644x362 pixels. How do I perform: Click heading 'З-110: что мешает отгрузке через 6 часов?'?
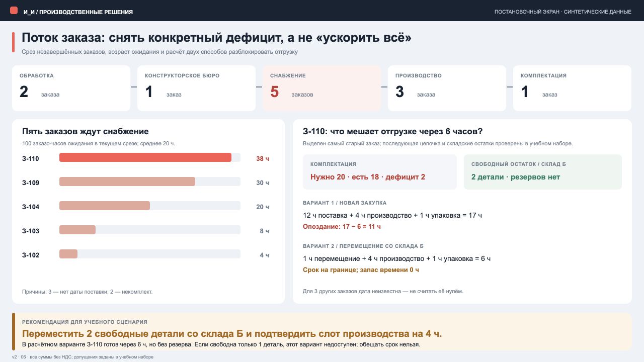click(393, 132)
